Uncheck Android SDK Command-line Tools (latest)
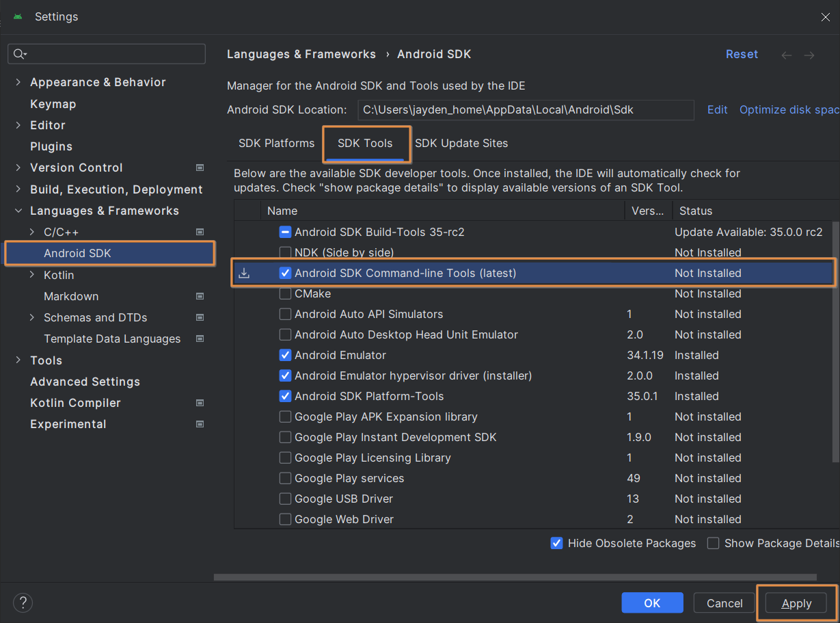This screenshot has height=623, width=840. click(286, 273)
